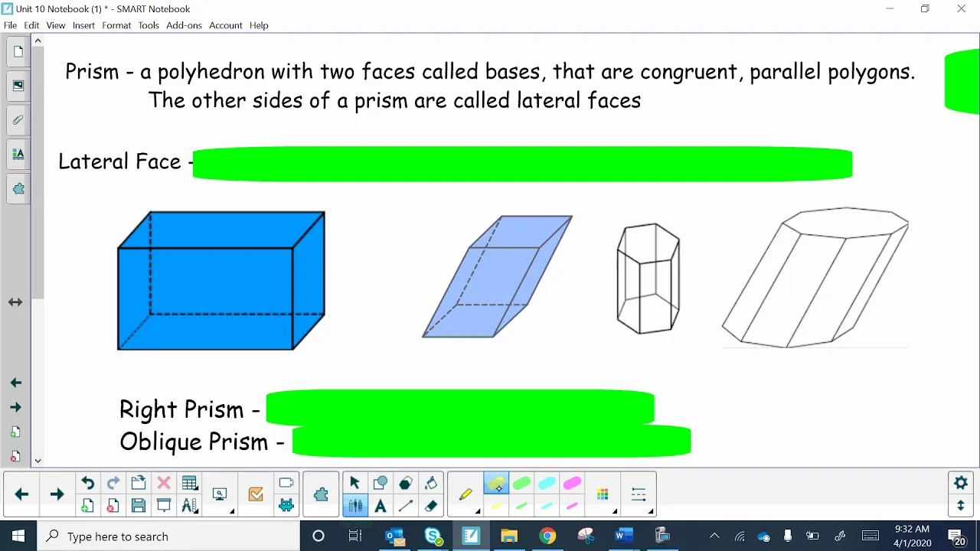Open the File menu
Image resolution: width=980 pixels, height=551 pixels.
coord(10,25)
